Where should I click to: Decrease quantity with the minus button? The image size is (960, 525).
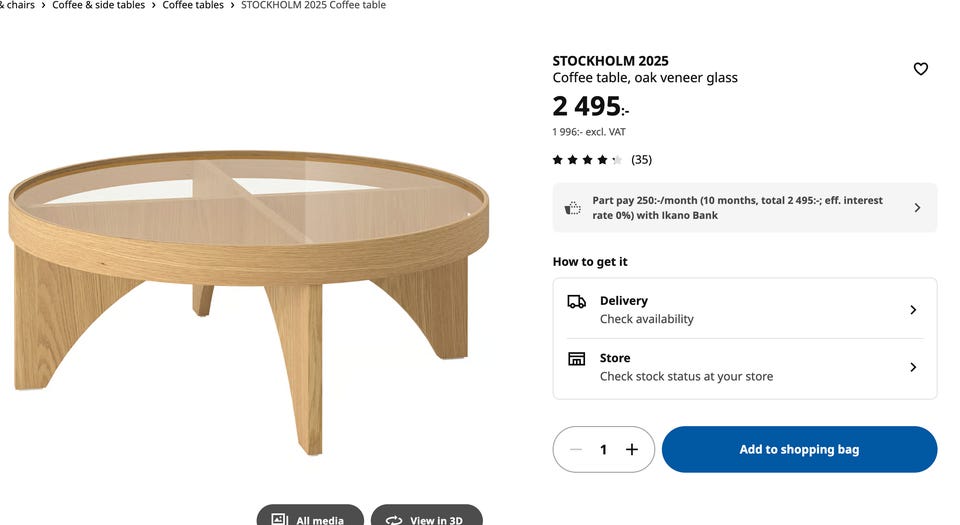coord(576,450)
